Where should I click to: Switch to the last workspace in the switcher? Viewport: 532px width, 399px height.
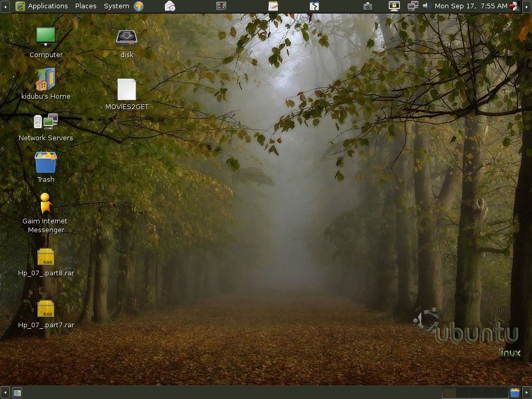pos(501,393)
